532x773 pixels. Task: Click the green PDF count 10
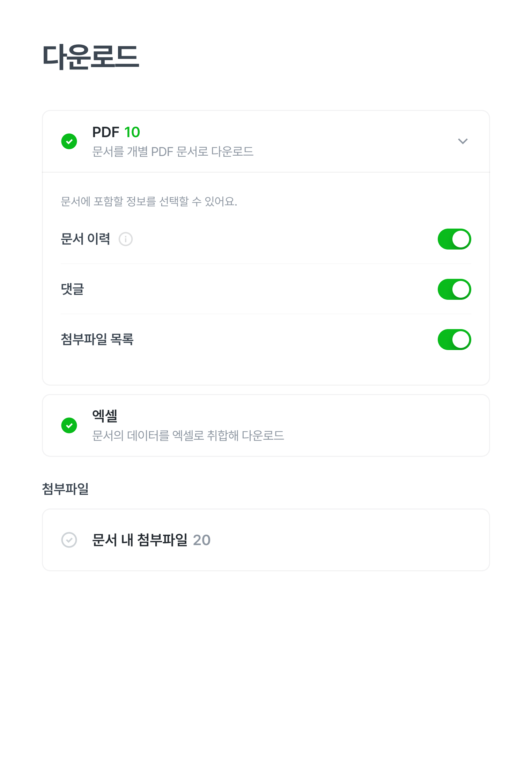click(x=132, y=132)
